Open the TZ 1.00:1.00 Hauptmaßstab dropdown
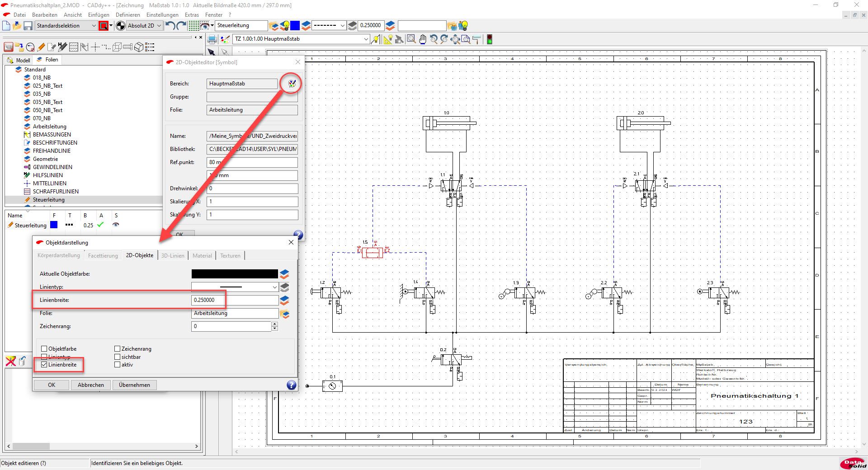Screen dimensions: 868x470 click(366, 39)
